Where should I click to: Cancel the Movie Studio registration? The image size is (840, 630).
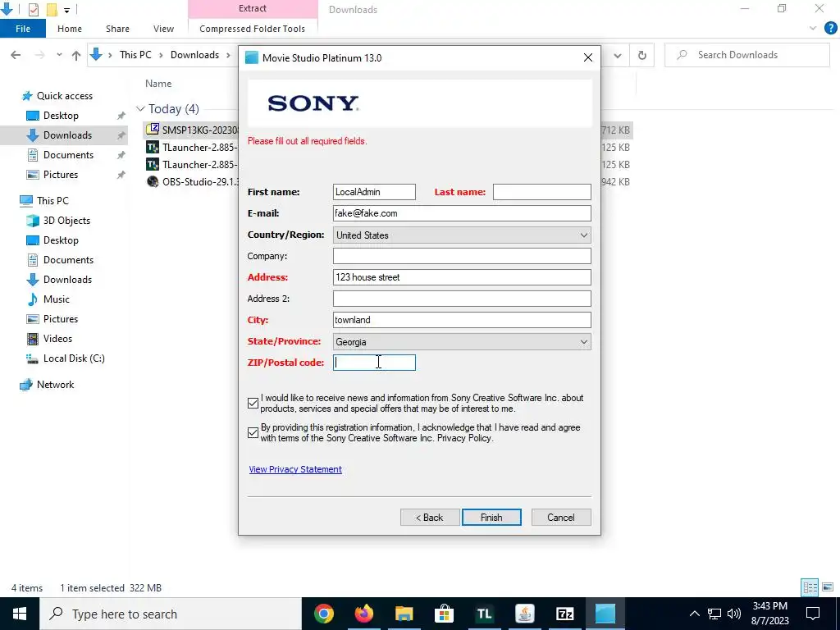[561, 518]
